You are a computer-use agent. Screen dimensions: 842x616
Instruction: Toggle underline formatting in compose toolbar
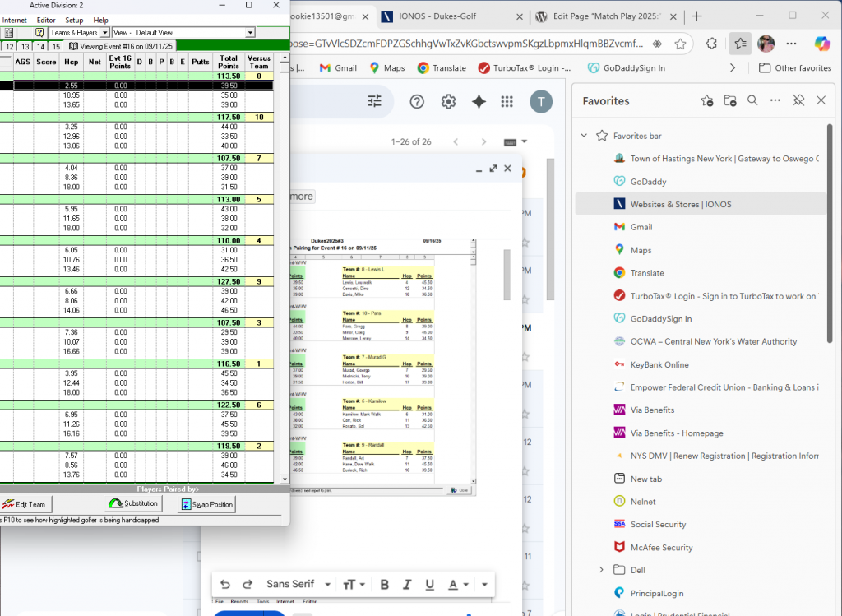[429, 585]
